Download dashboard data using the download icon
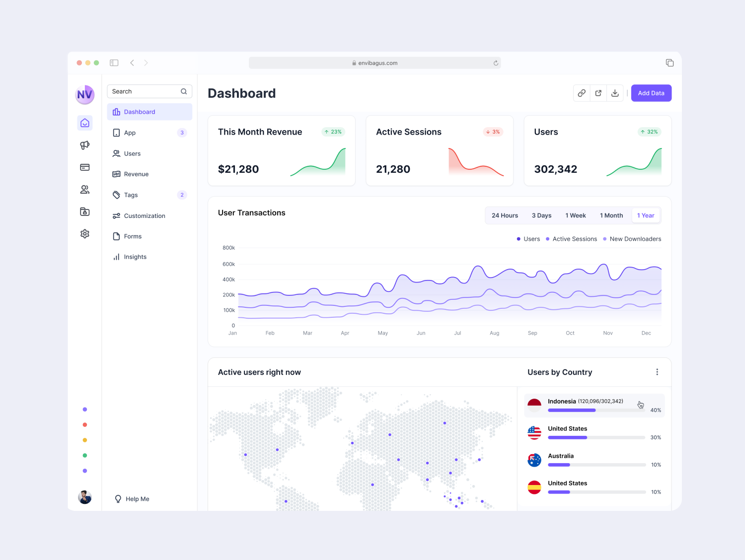745x560 pixels. point(615,93)
